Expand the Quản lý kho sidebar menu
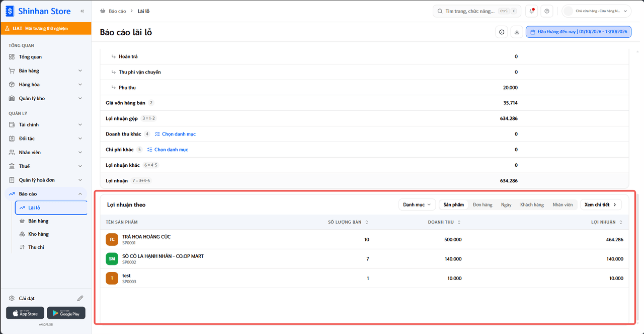Screen dimensions: 644x334 pyautogui.click(x=46, y=98)
